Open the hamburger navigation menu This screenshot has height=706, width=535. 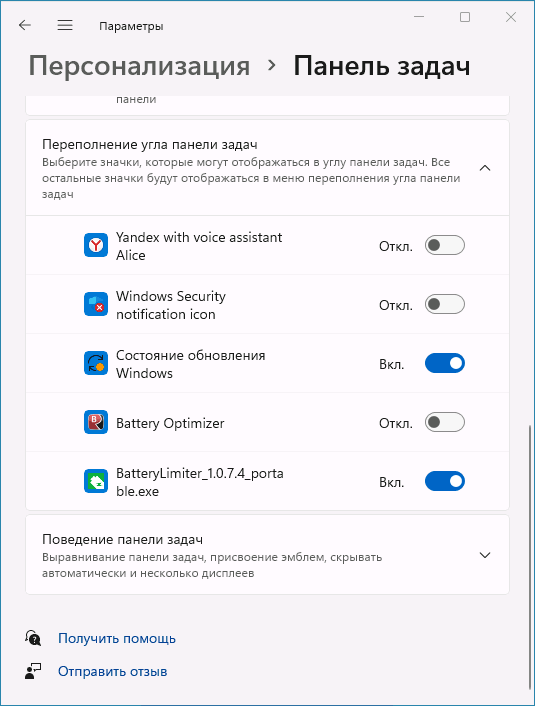(x=65, y=25)
